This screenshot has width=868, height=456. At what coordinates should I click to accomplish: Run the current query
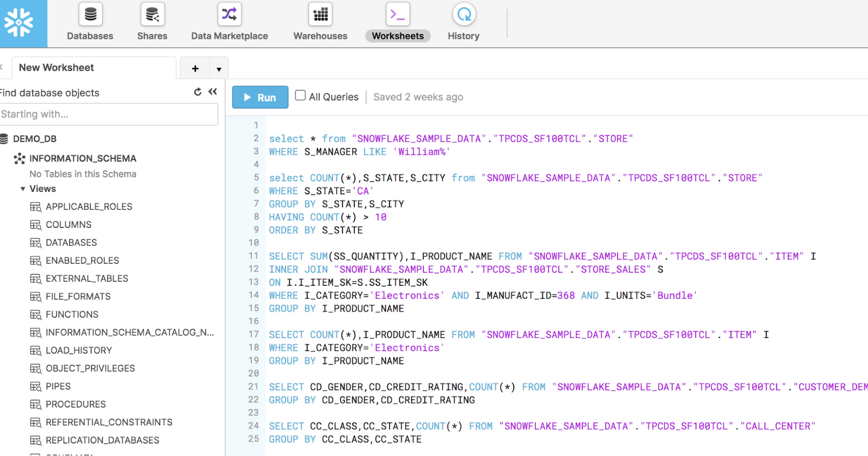point(260,97)
